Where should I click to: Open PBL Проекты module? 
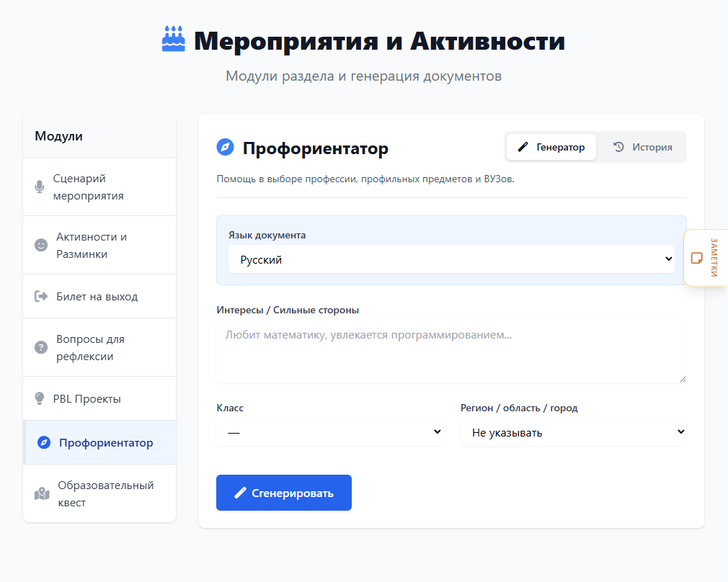click(99, 398)
